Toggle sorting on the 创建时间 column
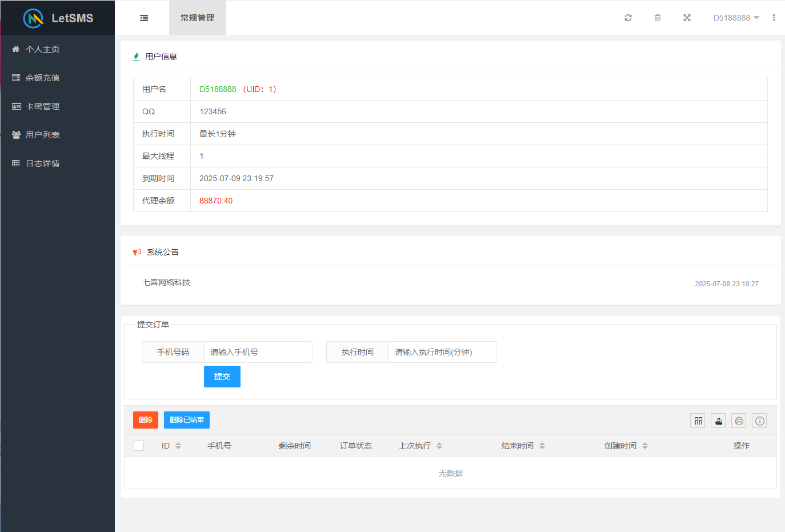 [x=645, y=446]
